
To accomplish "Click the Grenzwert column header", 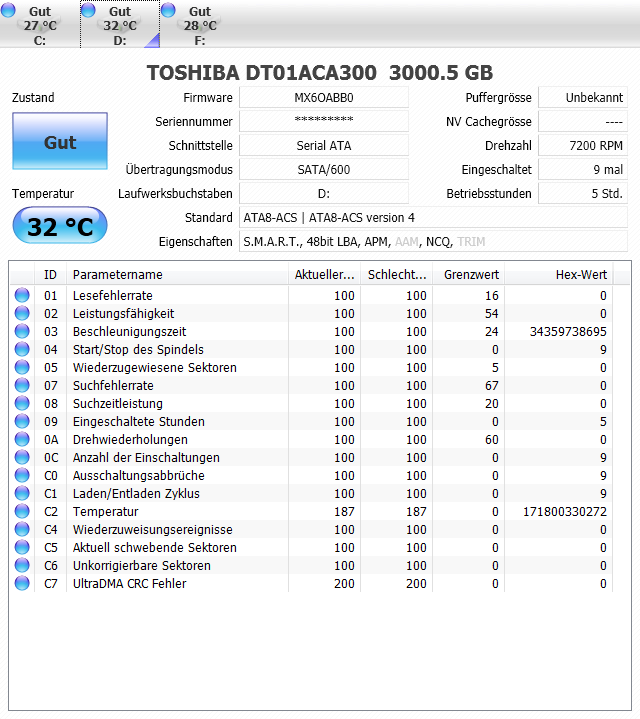I will 469,275.
